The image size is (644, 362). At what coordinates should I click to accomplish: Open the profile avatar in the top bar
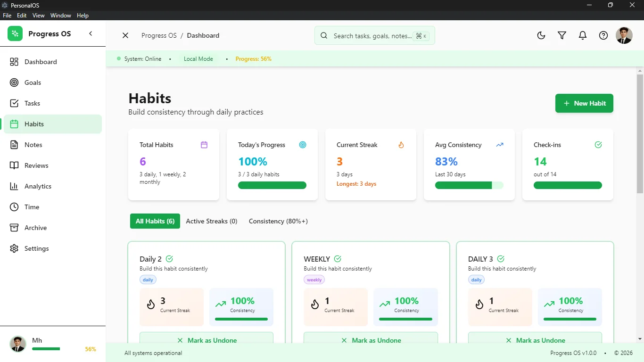(624, 35)
